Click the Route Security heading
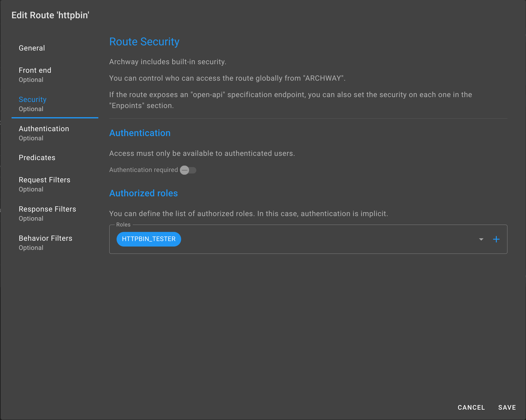 point(144,42)
